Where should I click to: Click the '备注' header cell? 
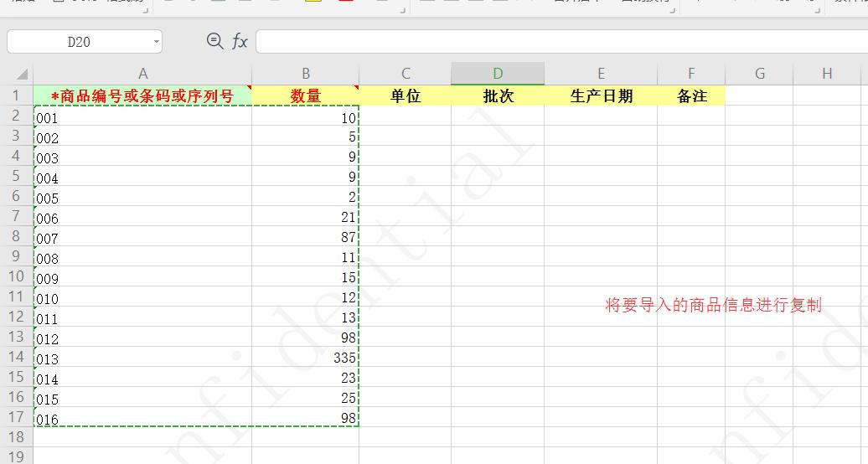[691, 95]
